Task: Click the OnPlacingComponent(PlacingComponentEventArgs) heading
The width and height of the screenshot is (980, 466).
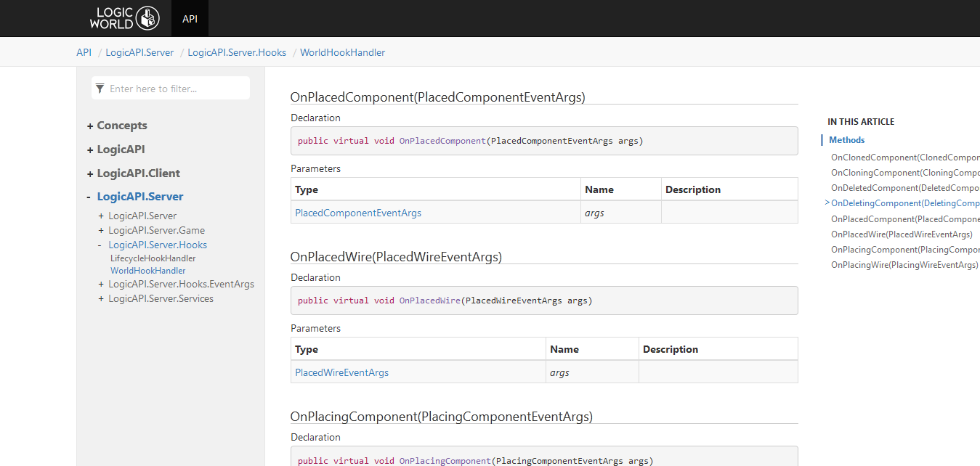Action: [x=442, y=417]
